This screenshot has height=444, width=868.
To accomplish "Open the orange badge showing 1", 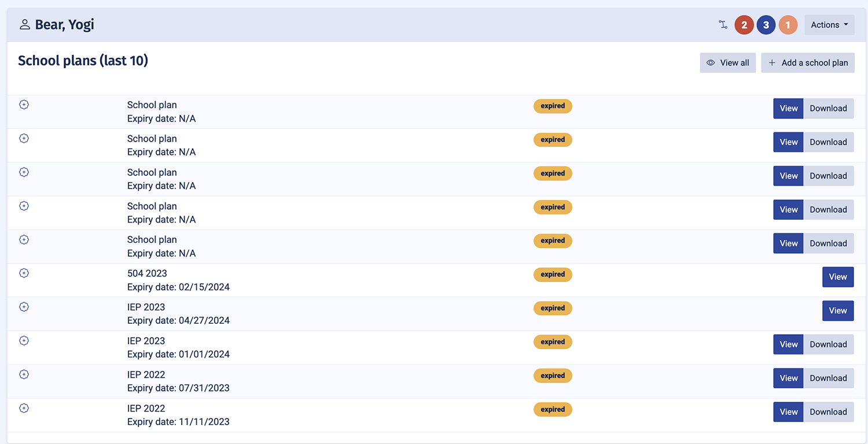I will click(788, 25).
